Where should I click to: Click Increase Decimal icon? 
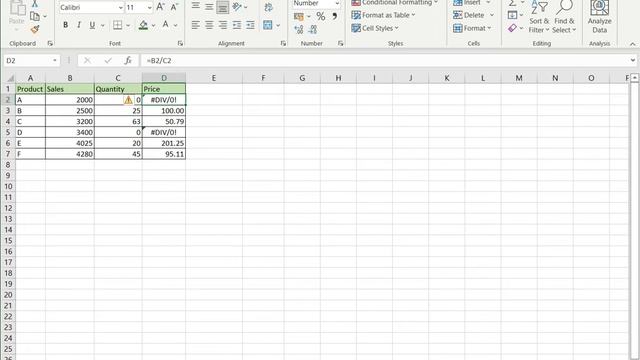click(x=299, y=29)
